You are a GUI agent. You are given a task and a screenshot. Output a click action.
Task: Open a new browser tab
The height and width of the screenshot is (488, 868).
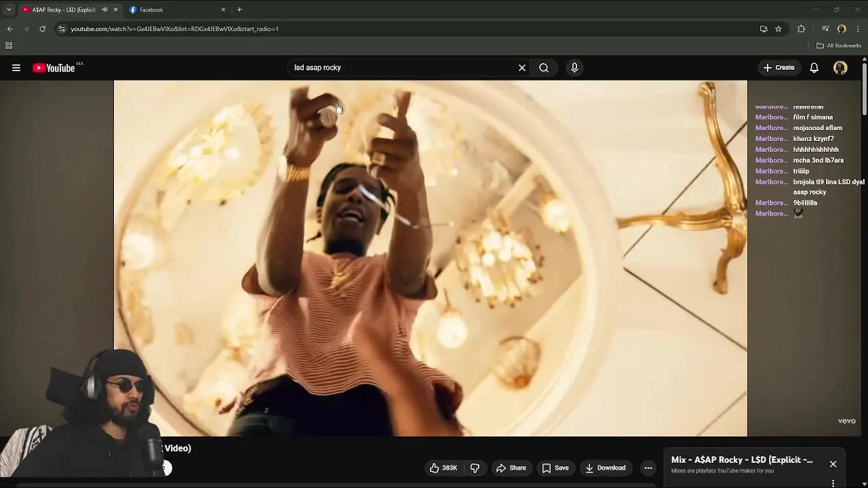pyautogui.click(x=239, y=9)
